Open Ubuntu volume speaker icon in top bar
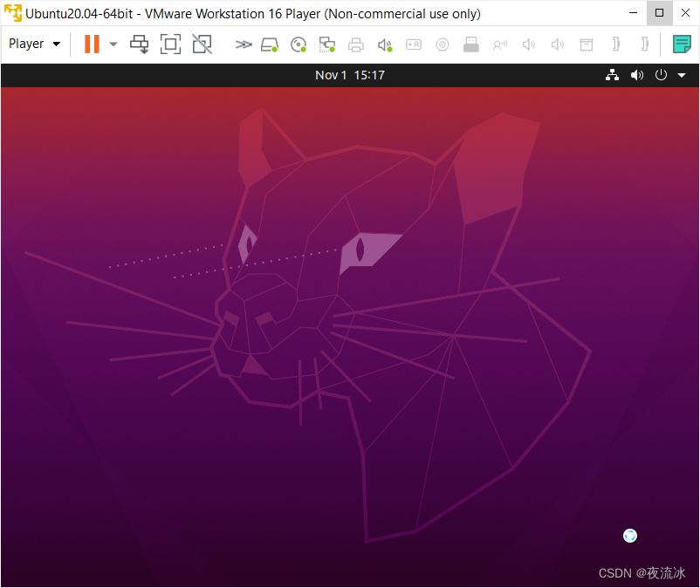 point(637,75)
